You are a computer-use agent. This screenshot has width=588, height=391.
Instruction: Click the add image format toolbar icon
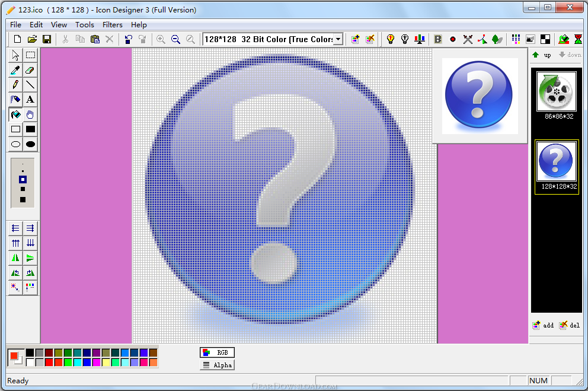[x=356, y=39]
